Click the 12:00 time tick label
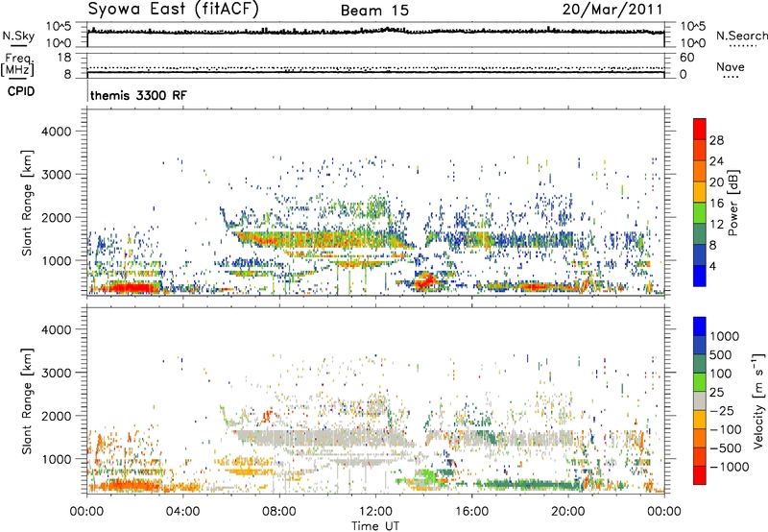 [375, 512]
